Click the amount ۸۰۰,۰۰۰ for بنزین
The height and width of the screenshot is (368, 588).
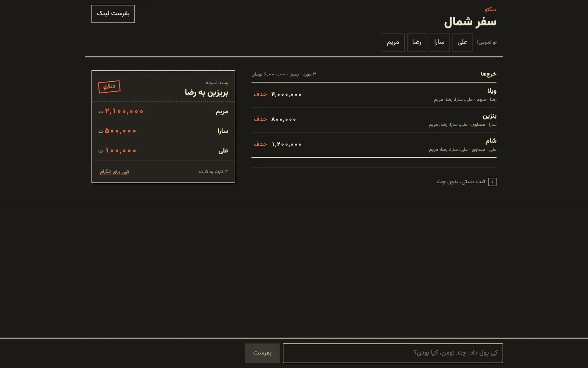(283, 120)
